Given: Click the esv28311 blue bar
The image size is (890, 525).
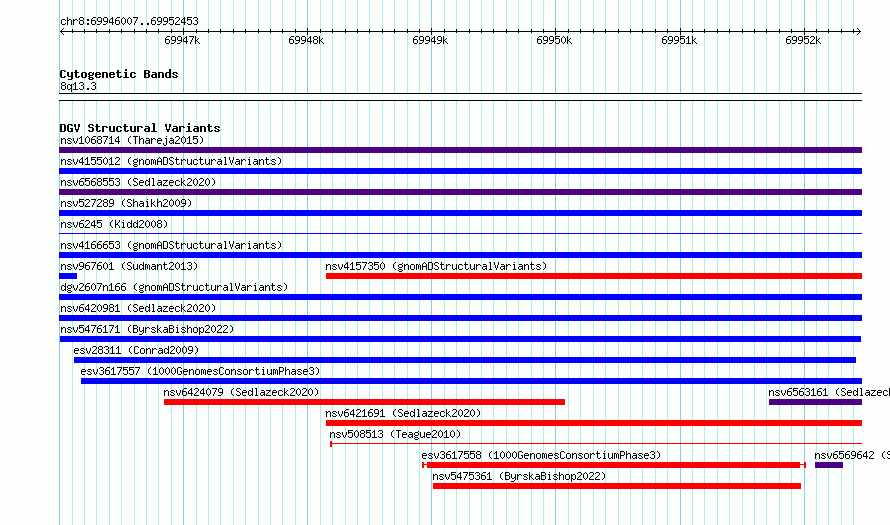Looking at the screenshot, I should (465, 360).
